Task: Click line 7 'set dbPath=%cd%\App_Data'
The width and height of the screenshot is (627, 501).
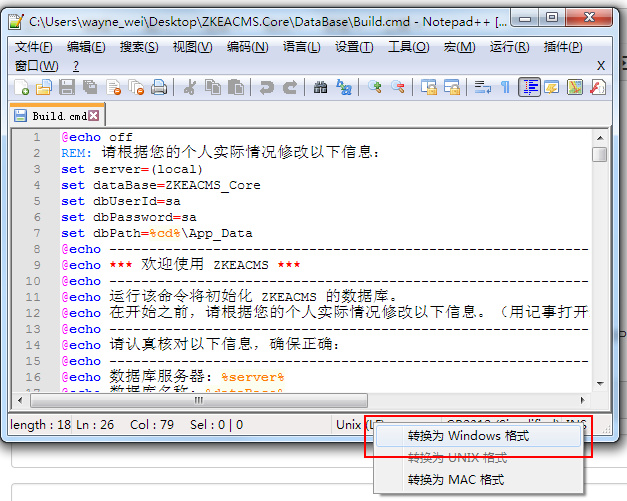Action: pos(157,233)
